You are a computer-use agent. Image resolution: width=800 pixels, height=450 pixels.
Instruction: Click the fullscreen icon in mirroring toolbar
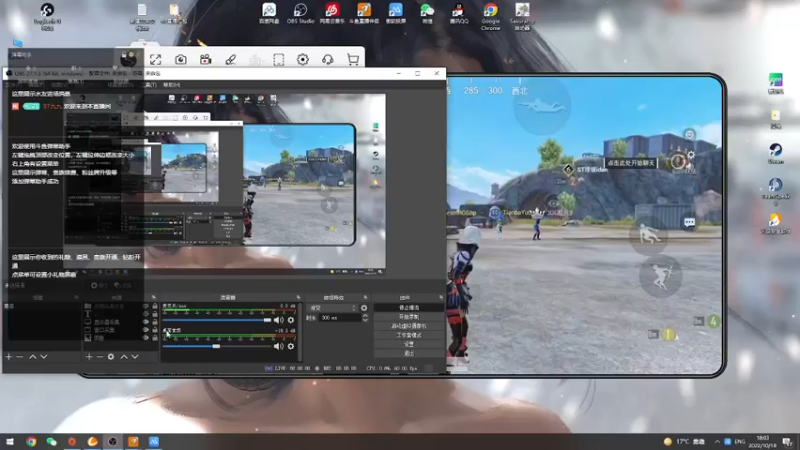click(156, 60)
